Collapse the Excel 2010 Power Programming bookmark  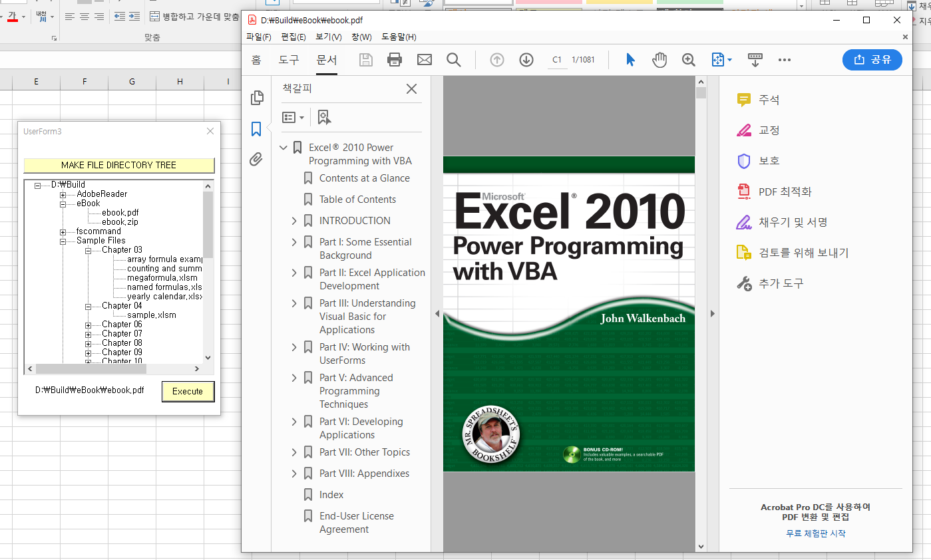(283, 148)
